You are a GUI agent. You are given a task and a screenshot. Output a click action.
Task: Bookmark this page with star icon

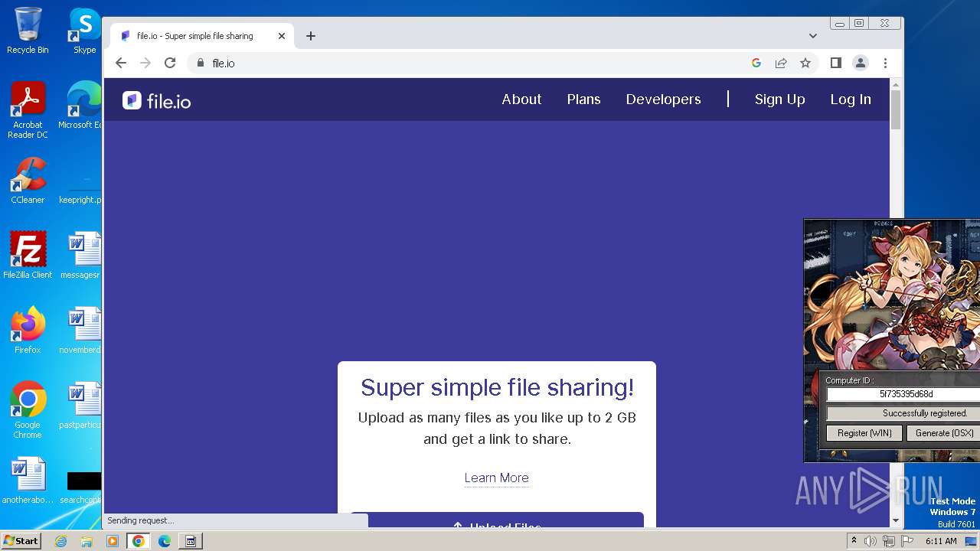pyautogui.click(x=805, y=63)
